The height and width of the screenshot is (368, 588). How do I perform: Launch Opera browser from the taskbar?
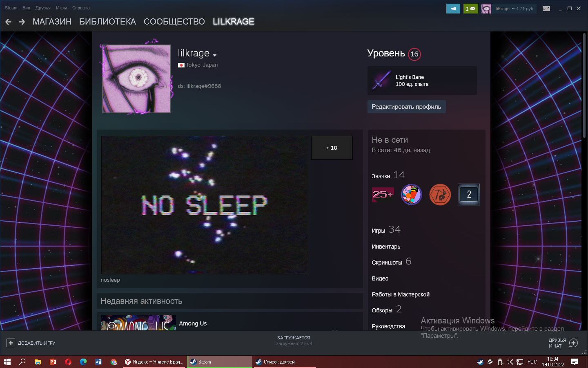point(68,362)
